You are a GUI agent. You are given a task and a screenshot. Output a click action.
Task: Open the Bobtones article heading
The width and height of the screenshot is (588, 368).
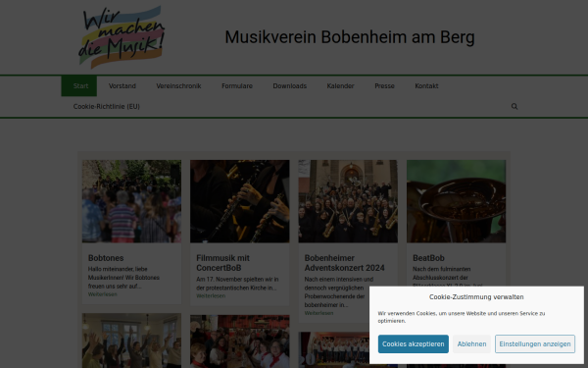[106, 258]
